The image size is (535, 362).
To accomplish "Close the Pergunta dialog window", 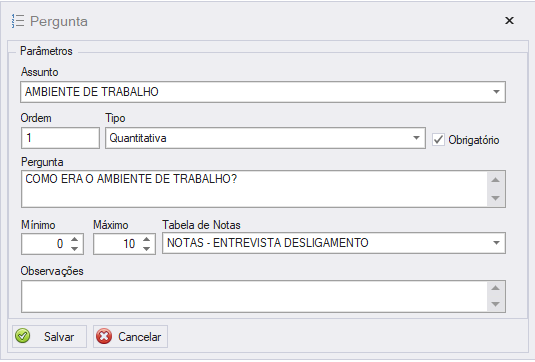I will (509, 21).
